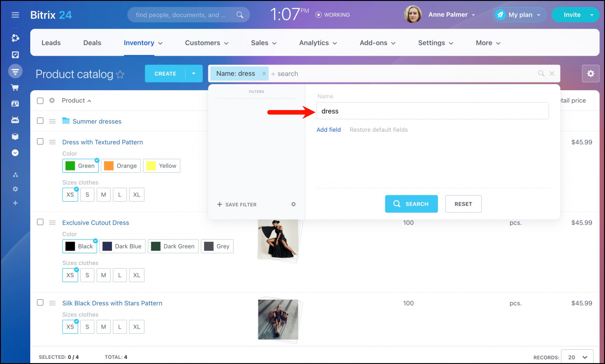This screenshot has height=364, width=605.
Task: Open the box inventory sidebar icon
Action: tap(15, 136)
